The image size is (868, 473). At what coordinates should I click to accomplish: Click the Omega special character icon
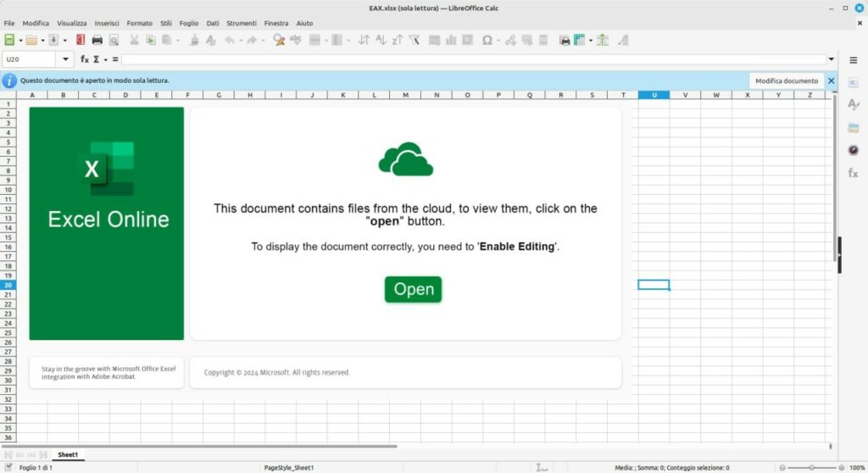coord(487,40)
